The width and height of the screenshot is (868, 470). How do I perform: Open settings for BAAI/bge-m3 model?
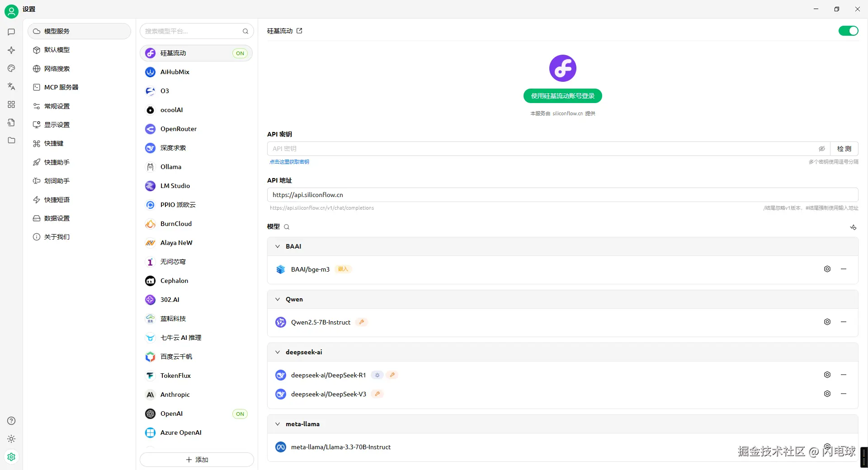point(827,269)
